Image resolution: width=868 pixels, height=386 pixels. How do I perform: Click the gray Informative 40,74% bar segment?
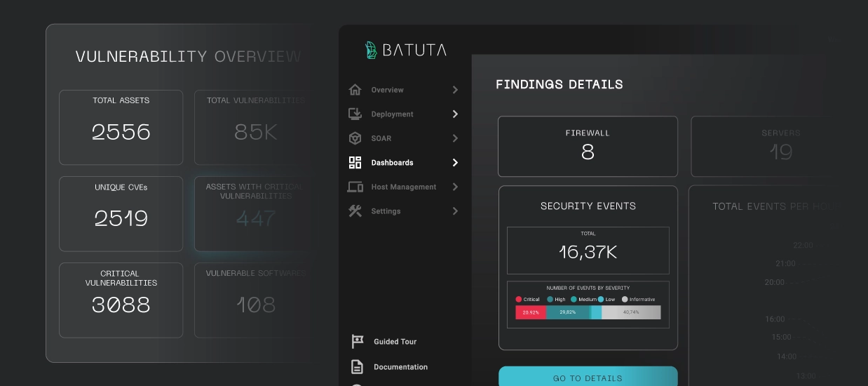pos(631,312)
